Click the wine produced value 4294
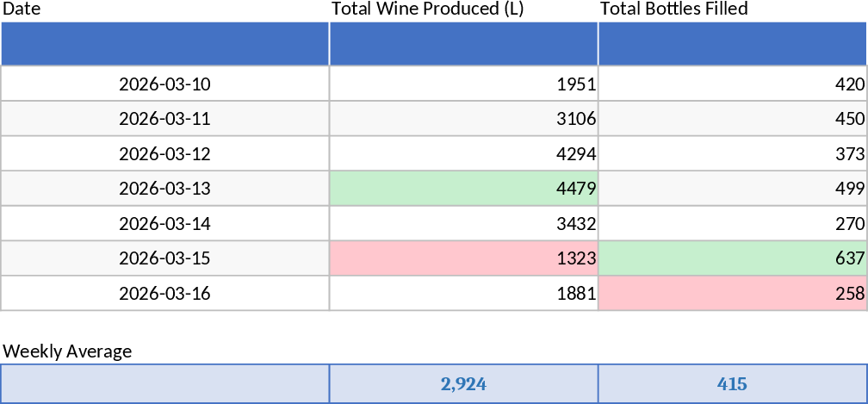This screenshot has width=868, height=404. click(463, 154)
